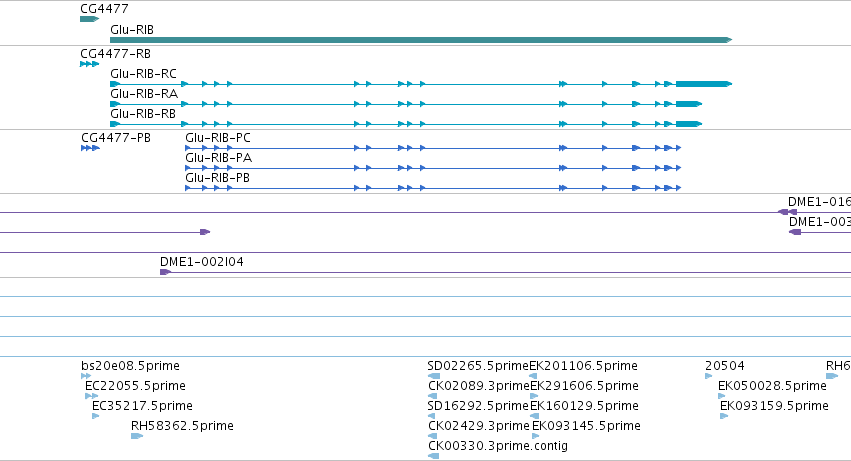Select the CK00330.3prime.contig label
Viewport: 851px width, 461px height.
pos(498,446)
